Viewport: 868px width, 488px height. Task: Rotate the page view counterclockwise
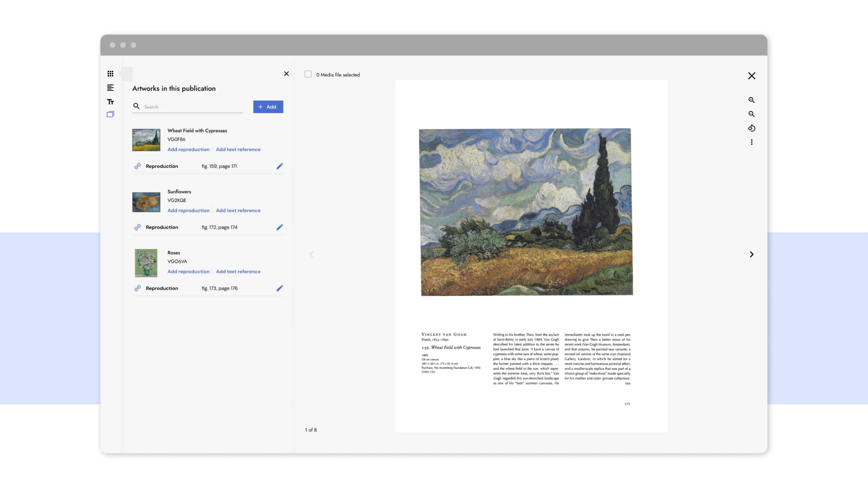(x=751, y=128)
